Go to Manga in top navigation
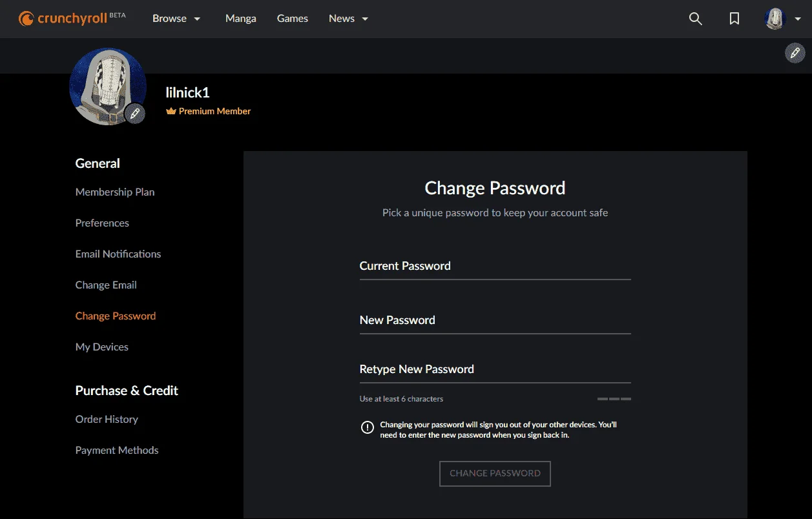 (241, 19)
